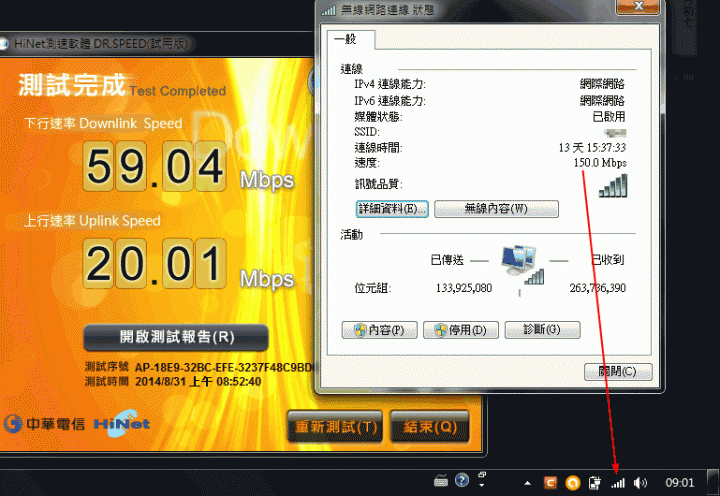Open 無線內容(W) wireless properties
Screen dimensions: 720x496
496,209
